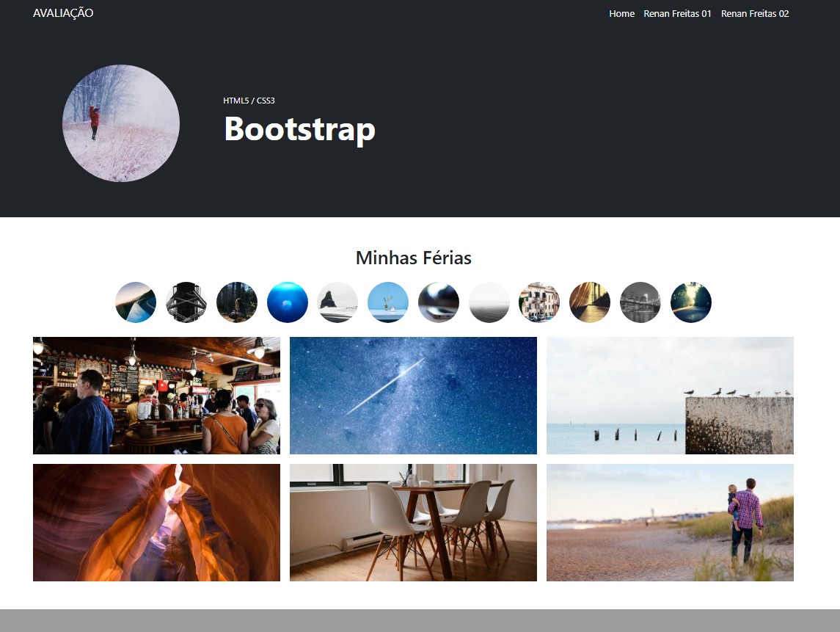The width and height of the screenshot is (840, 632).
Task: Click the circular winter forest profile image
Action: pyautogui.click(x=120, y=123)
